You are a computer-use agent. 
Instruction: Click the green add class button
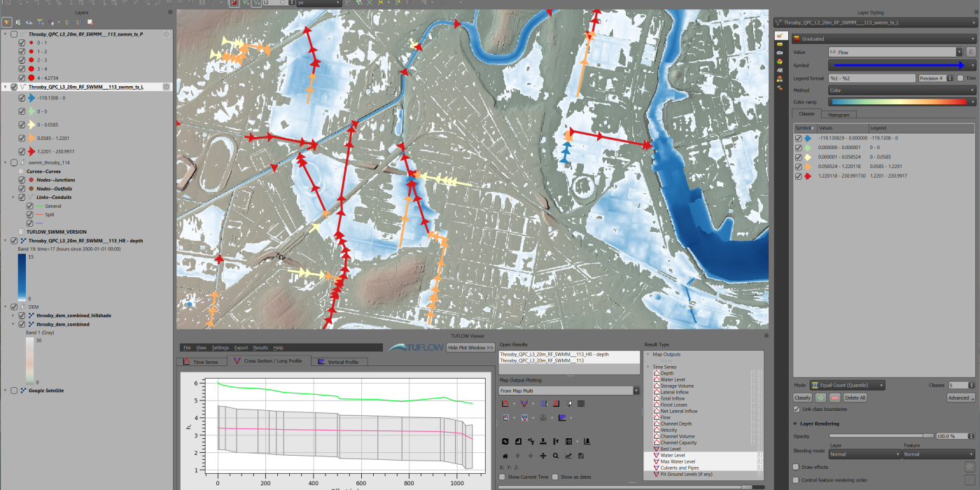821,398
